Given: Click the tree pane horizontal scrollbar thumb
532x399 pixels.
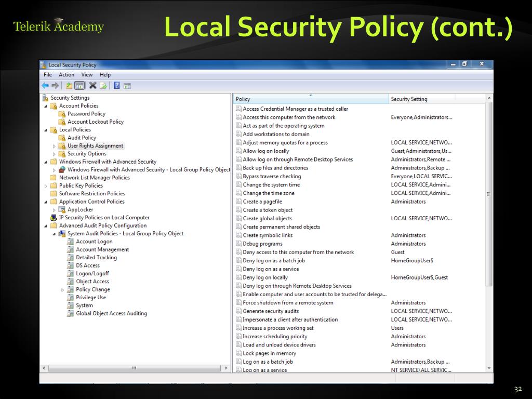Looking at the screenshot, I should (135, 368).
